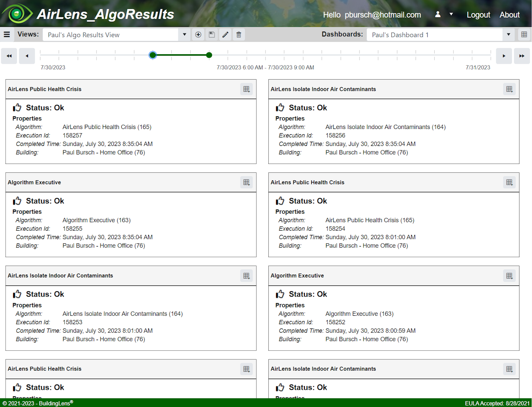The image size is (532, 407).
Task: Open grid icon on card with execution 158252
Action: 509,276
